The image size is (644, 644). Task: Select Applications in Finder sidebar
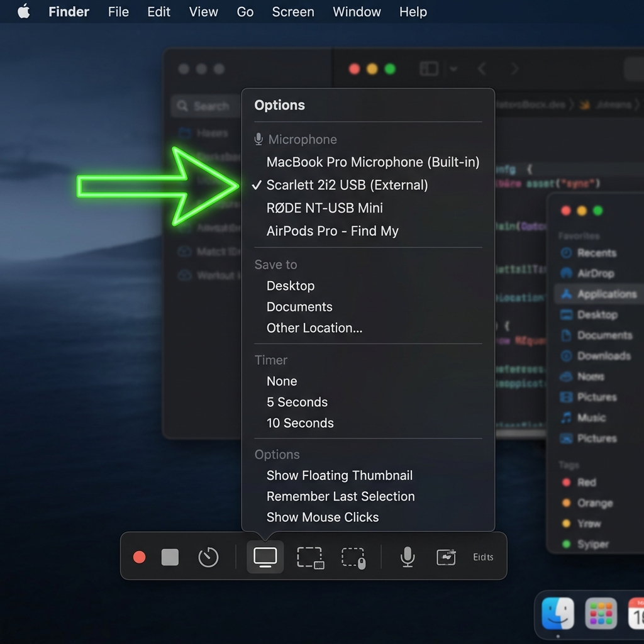click(x=599, y=294)
